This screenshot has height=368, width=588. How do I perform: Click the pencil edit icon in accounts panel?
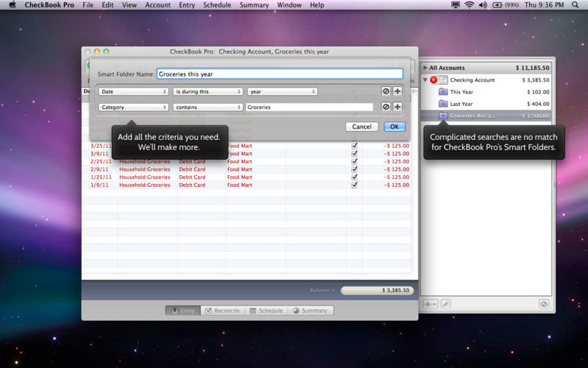(x=445, y=304)
